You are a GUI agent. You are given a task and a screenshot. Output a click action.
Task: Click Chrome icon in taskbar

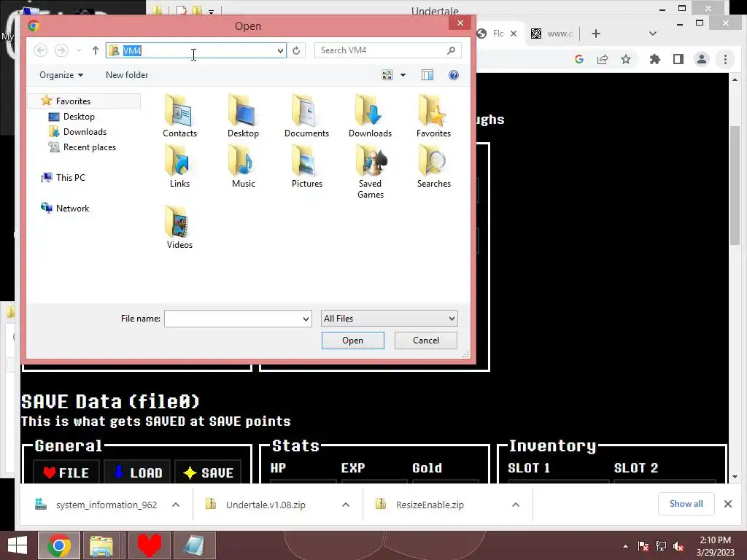click(59, 545)
